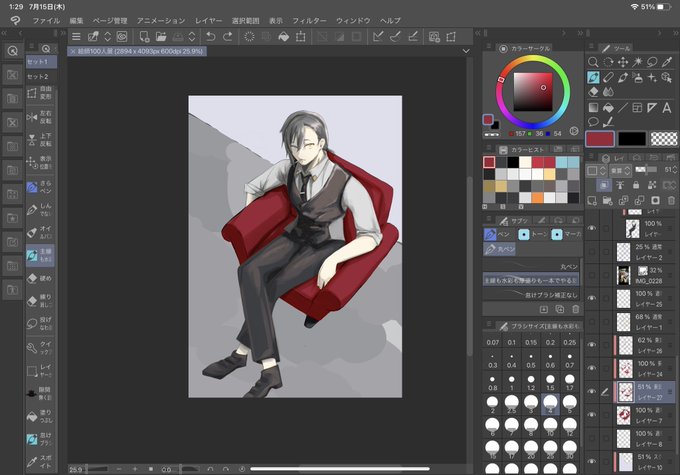Click the Open file folder icon
This screenshot has height=475, width=680.
[x=161, y=37]
